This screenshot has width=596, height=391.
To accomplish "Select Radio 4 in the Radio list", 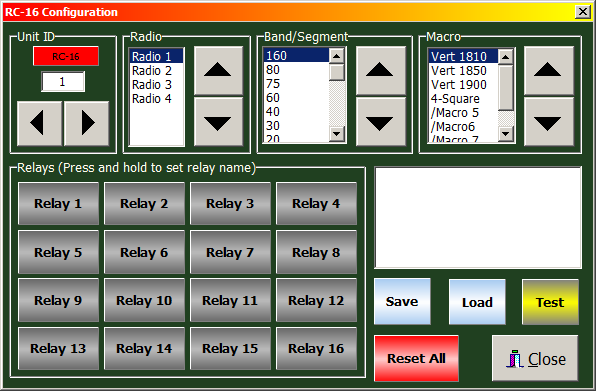I will pos(157,98).
